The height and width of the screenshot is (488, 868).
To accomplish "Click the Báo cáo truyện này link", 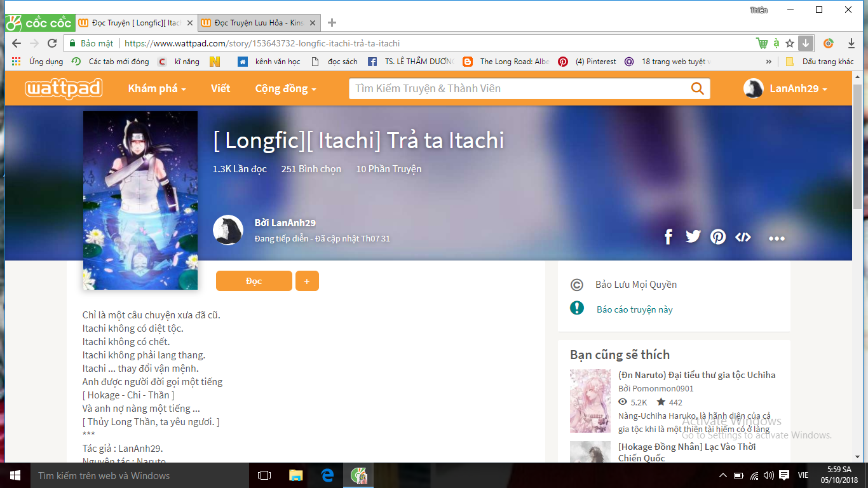I will click(634, 309).
